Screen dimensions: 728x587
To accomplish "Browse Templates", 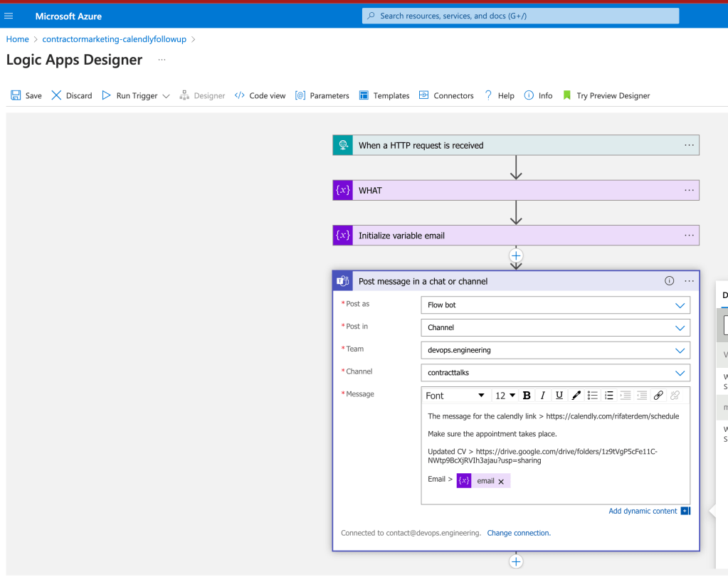I will pos(384,95).
